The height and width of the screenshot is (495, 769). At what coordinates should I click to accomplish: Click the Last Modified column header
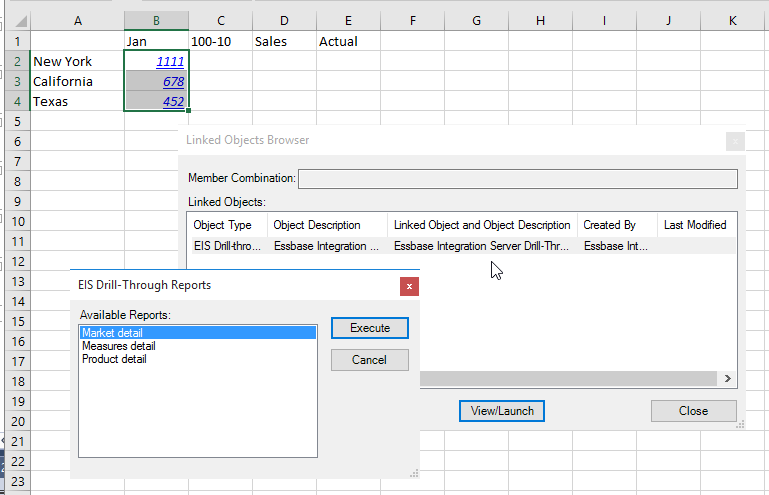696,225
